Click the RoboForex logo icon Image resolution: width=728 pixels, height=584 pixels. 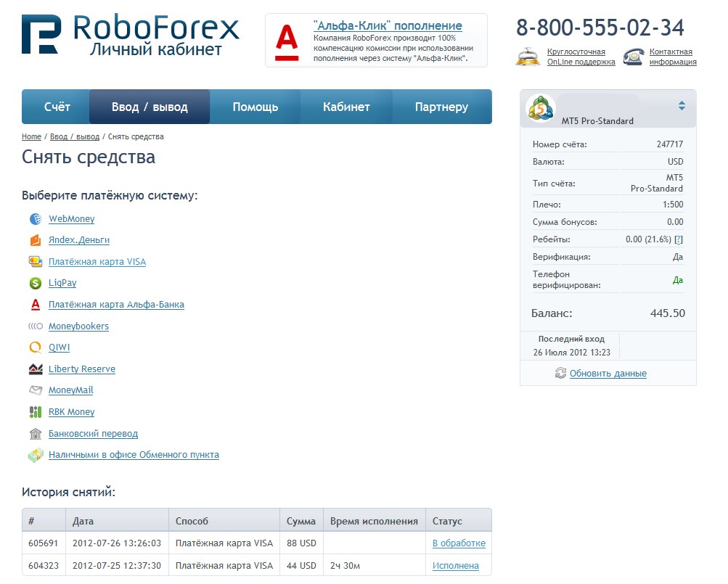(x=41, y=34)
